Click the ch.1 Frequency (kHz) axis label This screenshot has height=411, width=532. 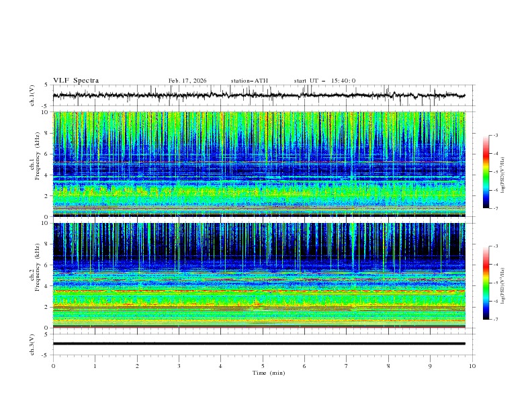click(34, 164)
